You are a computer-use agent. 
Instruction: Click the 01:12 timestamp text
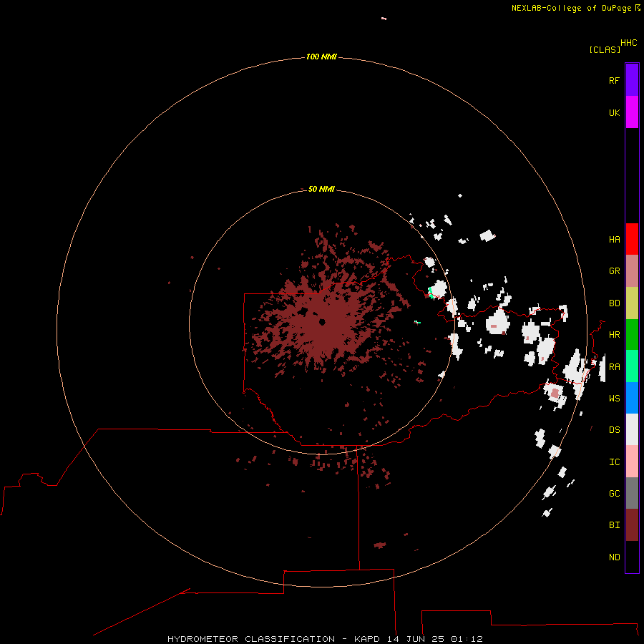467,639
